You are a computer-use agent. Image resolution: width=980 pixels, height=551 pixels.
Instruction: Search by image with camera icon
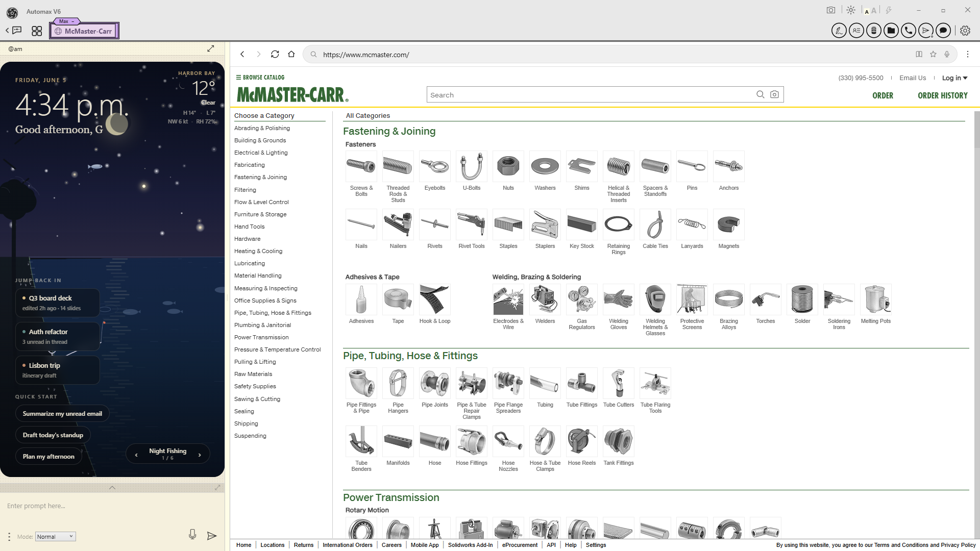pyautogui.click(x=774, y=94)
